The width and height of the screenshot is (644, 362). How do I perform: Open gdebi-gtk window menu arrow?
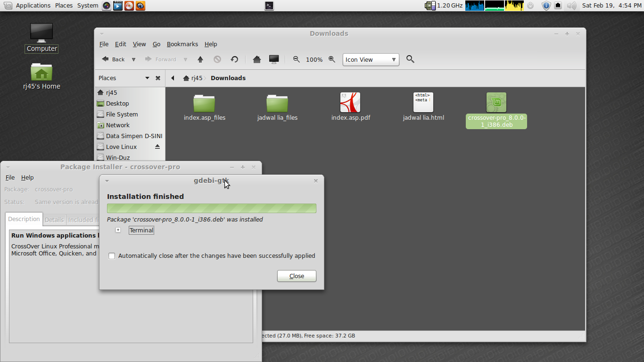pos(107,181)
